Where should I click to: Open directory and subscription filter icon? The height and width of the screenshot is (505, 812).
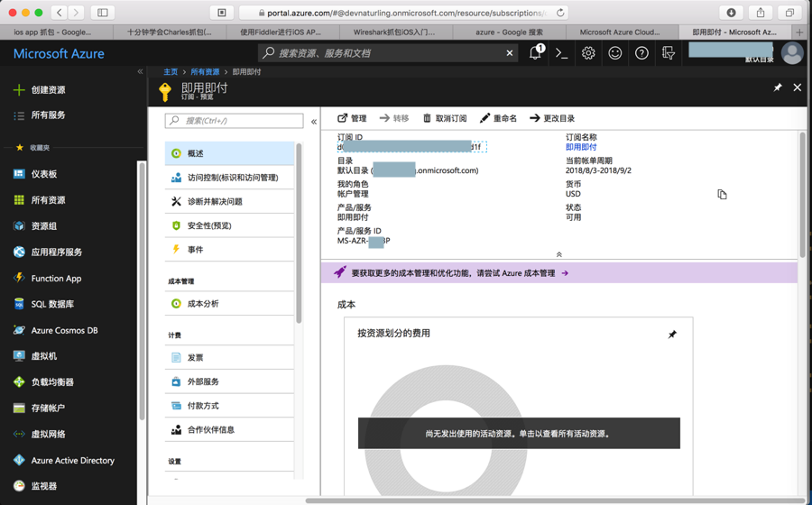click(668, 53)
